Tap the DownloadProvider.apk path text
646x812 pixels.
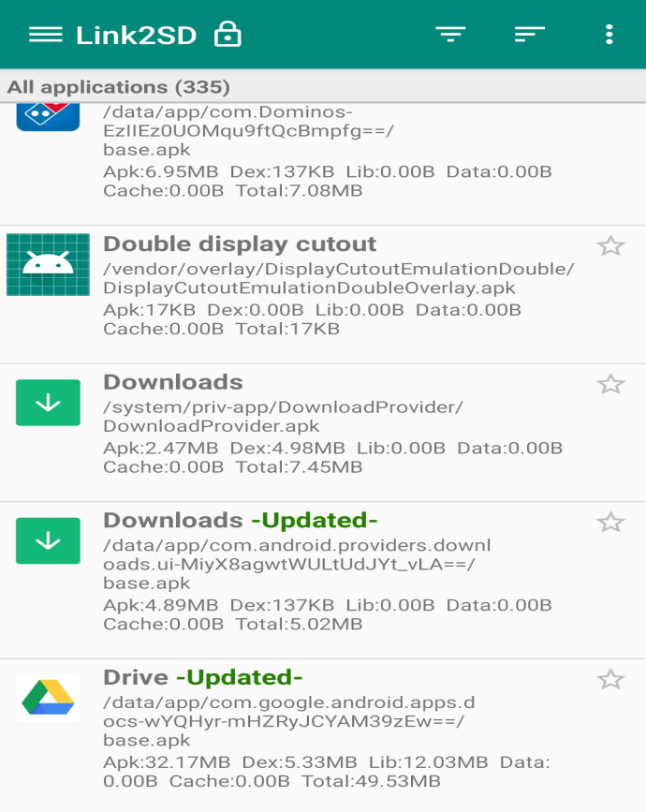(283, 417)
